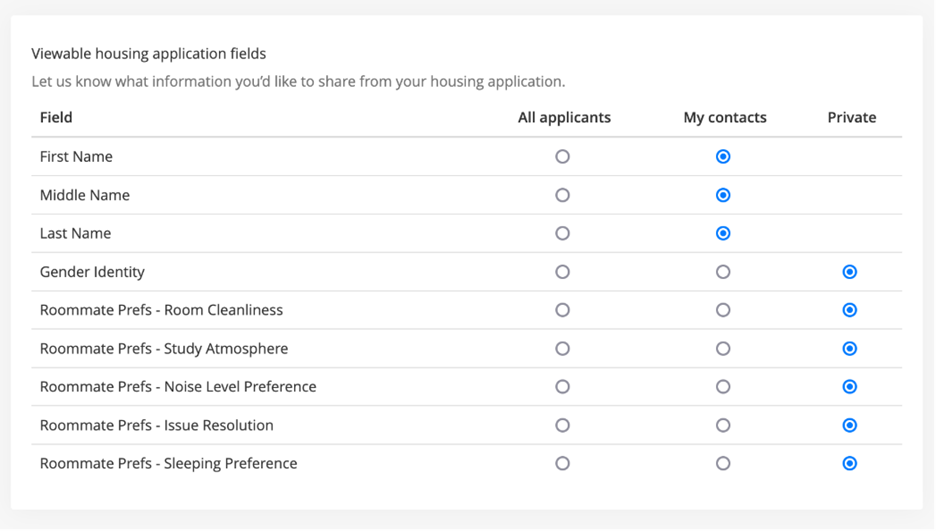The width and height of the screenshot is (936, 531).
Task: Share Room Cleanliness with All applicants
Action: pyautogui.click(x=562, y=310)
